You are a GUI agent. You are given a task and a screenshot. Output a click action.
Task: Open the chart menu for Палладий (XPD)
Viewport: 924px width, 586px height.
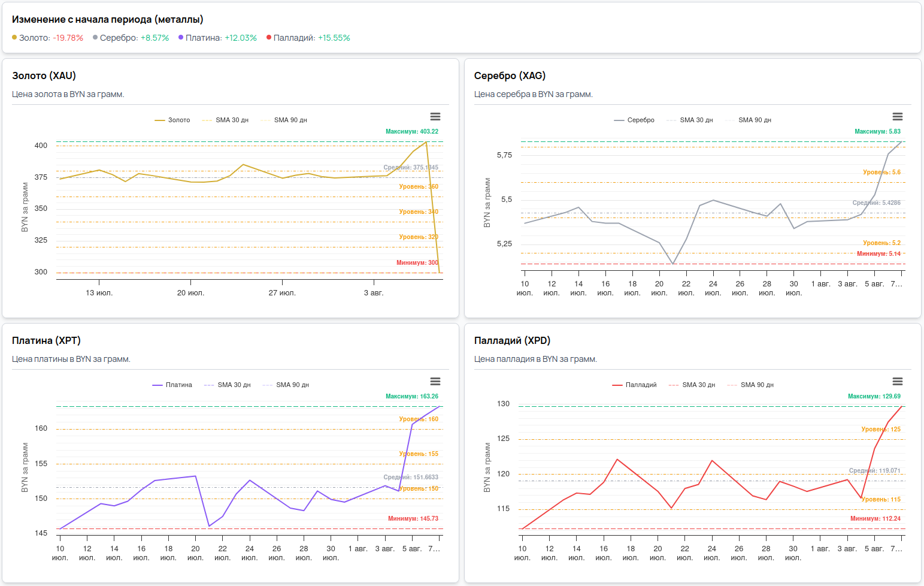[898, 381]
